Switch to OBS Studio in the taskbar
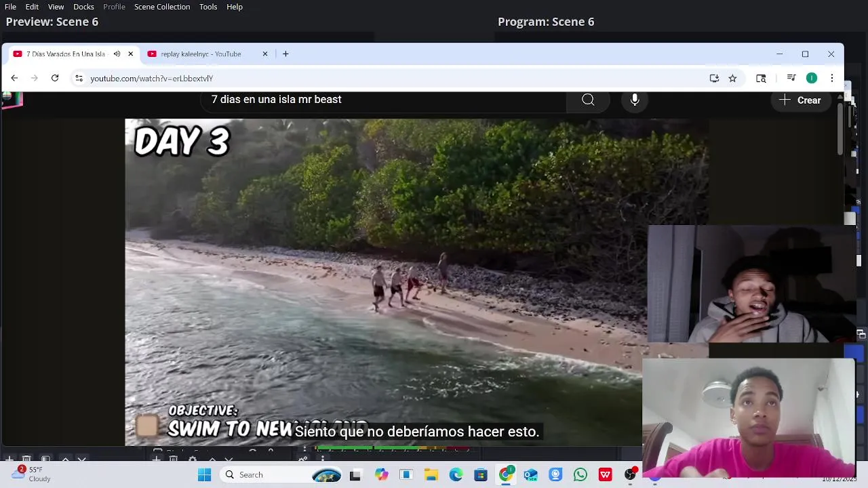868x488 pixels. pyautogui.click(x=631, y=474)
